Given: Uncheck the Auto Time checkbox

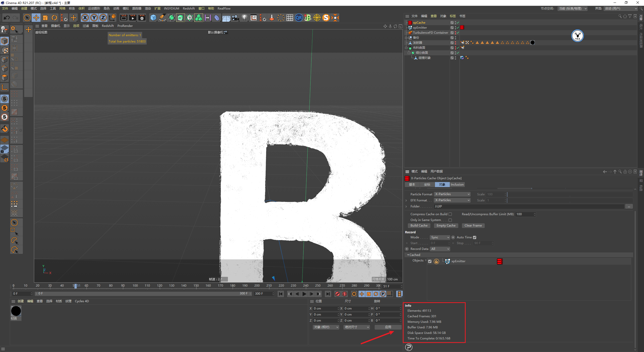Looking at the screenshot, I should pos(474,237).
